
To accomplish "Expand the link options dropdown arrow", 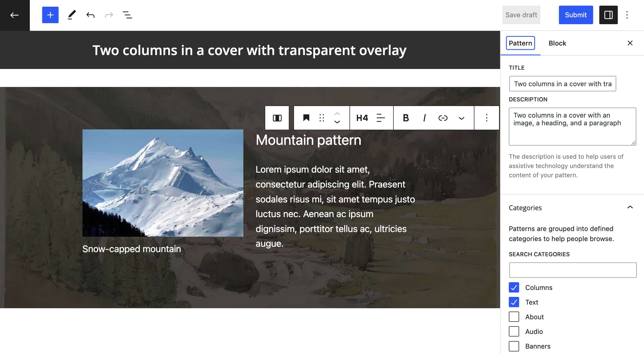I will coord(462,117).
